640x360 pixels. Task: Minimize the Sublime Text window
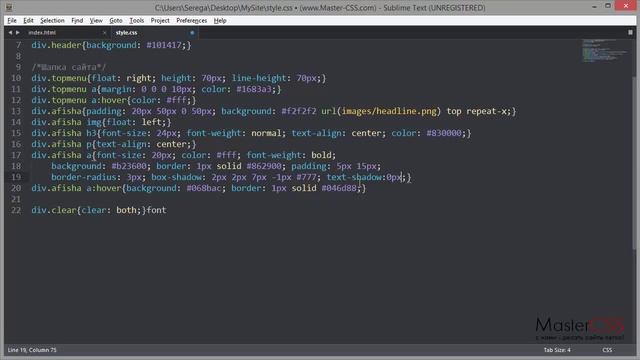(594, 7)
